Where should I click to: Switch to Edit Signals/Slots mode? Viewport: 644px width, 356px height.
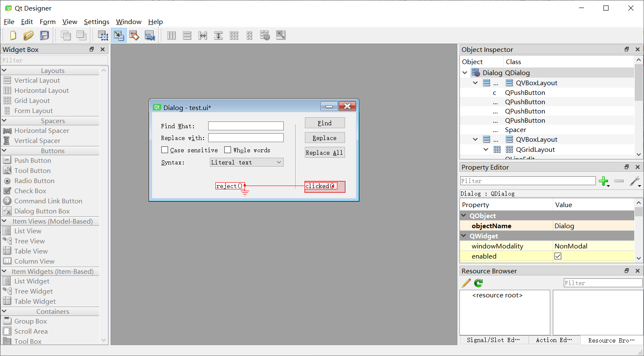point(119,35)
